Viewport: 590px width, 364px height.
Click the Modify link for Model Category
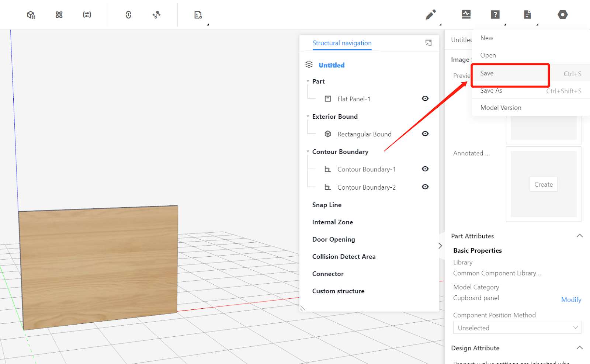tap(571, 299)
